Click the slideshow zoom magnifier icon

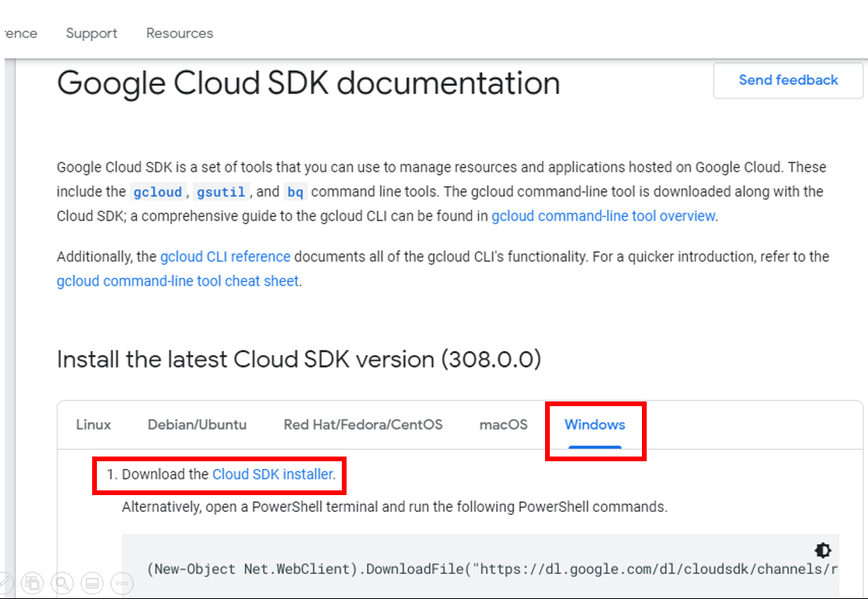coord(62,583)
